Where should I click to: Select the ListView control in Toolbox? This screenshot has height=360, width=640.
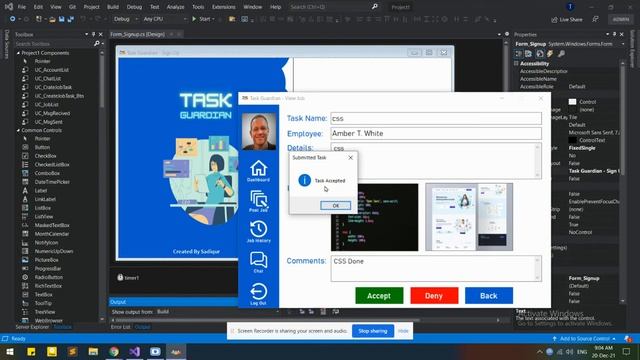click(44, 217)
